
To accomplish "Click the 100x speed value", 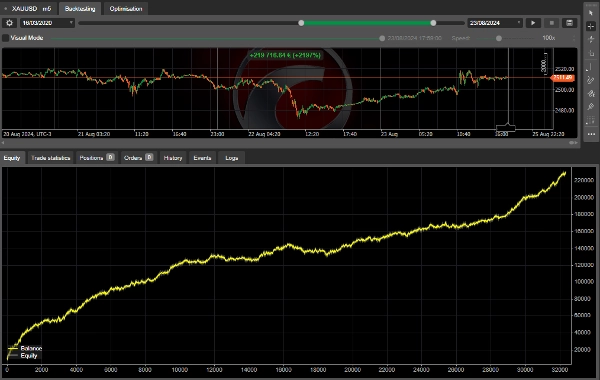I will tap(548, 38).
